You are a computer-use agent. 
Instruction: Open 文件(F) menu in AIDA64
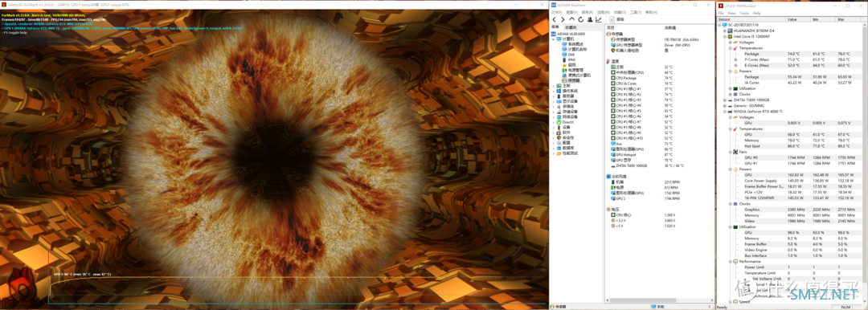557,12
